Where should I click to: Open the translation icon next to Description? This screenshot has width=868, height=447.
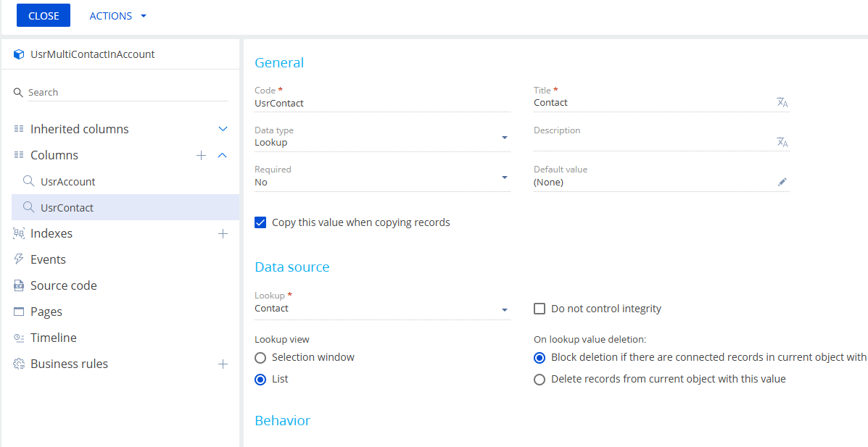pyautogui.click(x=782, y=142)
